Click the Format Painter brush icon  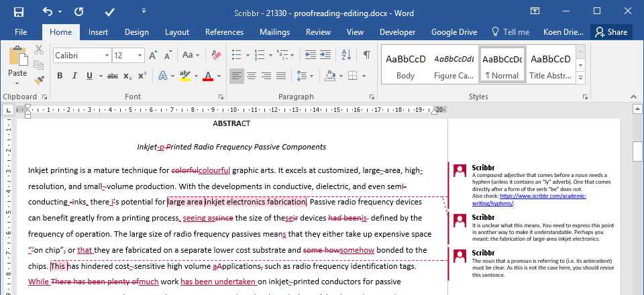pyautogui.click(x=39, y=81)
